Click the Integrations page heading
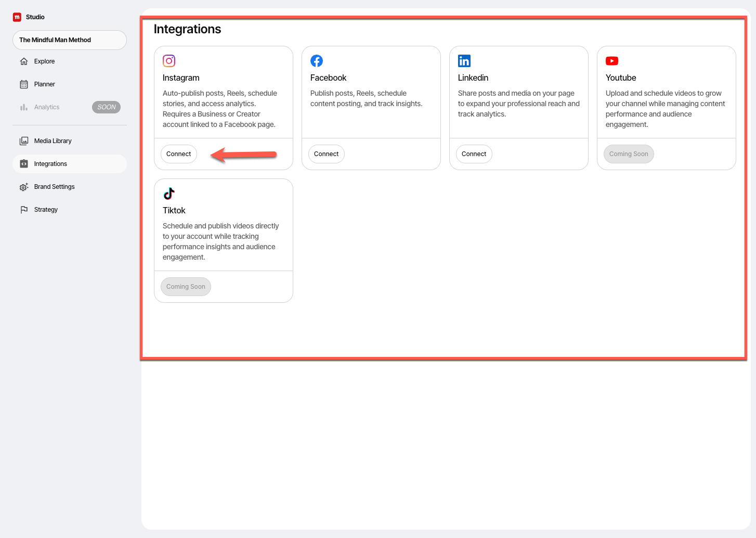Viewport: 756px width, 538px height. pyautogui.click(x=187, y=29)
